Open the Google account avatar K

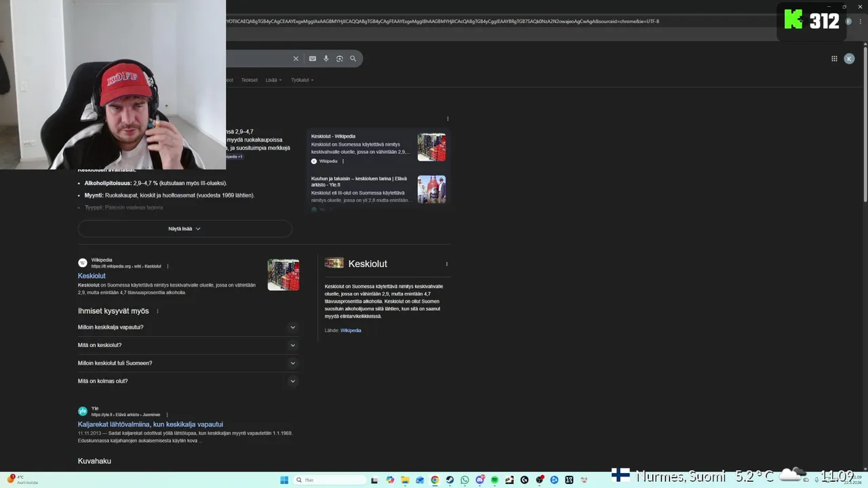849,59
